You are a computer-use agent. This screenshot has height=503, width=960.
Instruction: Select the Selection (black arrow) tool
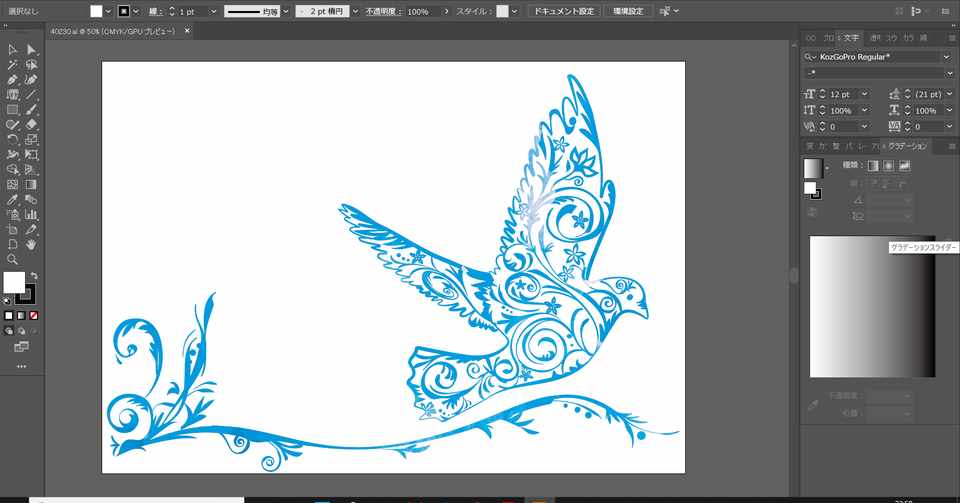[12, 50]
